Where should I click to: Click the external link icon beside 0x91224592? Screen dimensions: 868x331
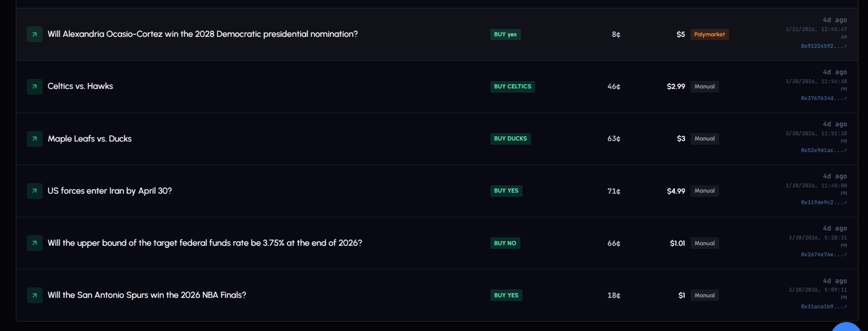pyautogui.click(x=845, y=46)
